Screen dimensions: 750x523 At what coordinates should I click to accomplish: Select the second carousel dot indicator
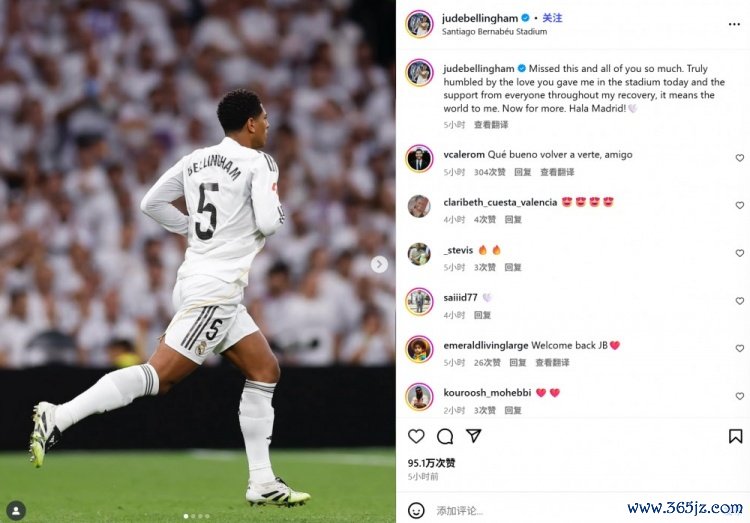[x=193, y=516]
